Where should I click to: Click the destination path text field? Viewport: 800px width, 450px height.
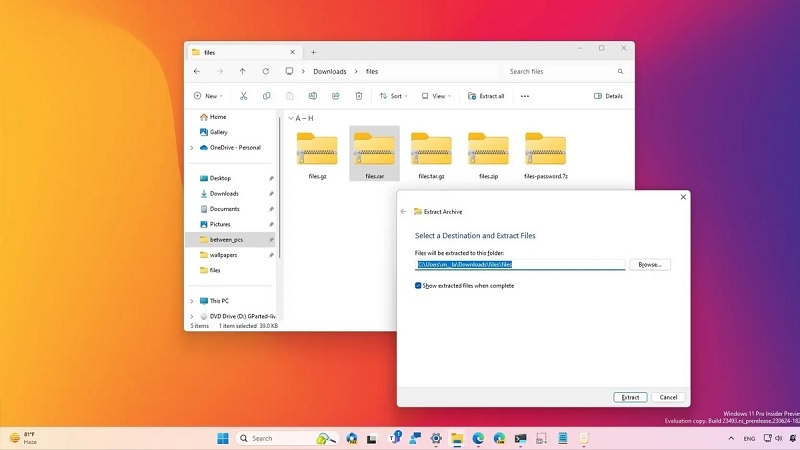[x=519, y=264]
